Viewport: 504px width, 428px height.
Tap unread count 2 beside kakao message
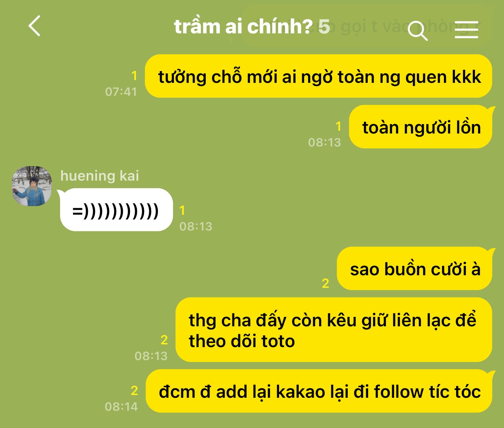(x=134, y=391)
